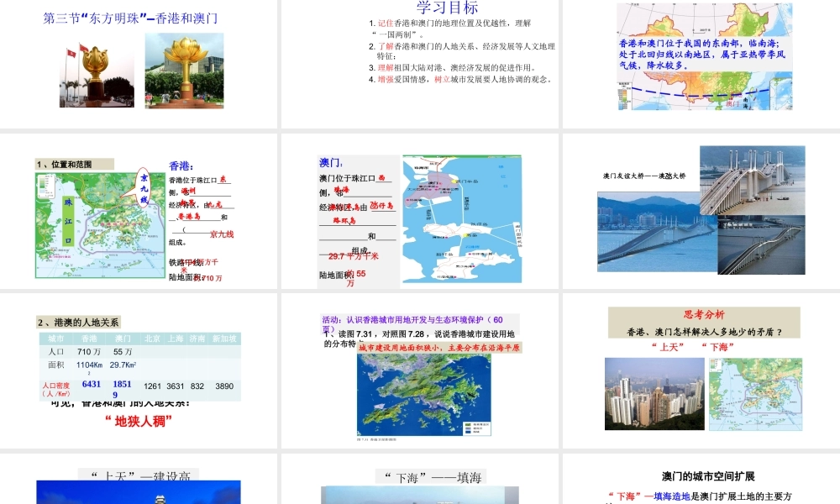This screenshot has width=840, height=504.
Task: Select the small Hong Kong map beside the skyline
Action: click(755, 394)
